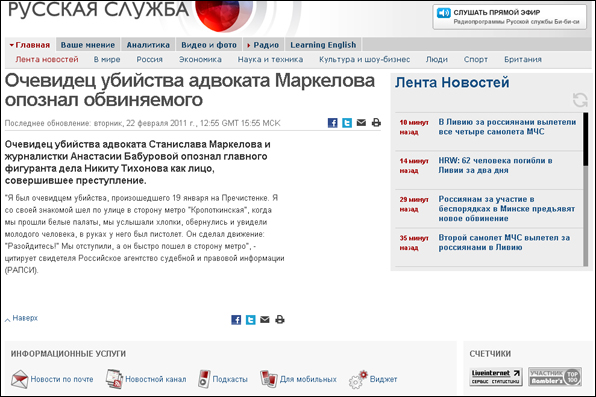Open Культура и шоу-бизнес section
Viewport: 596px width, 397px height.
365,59
